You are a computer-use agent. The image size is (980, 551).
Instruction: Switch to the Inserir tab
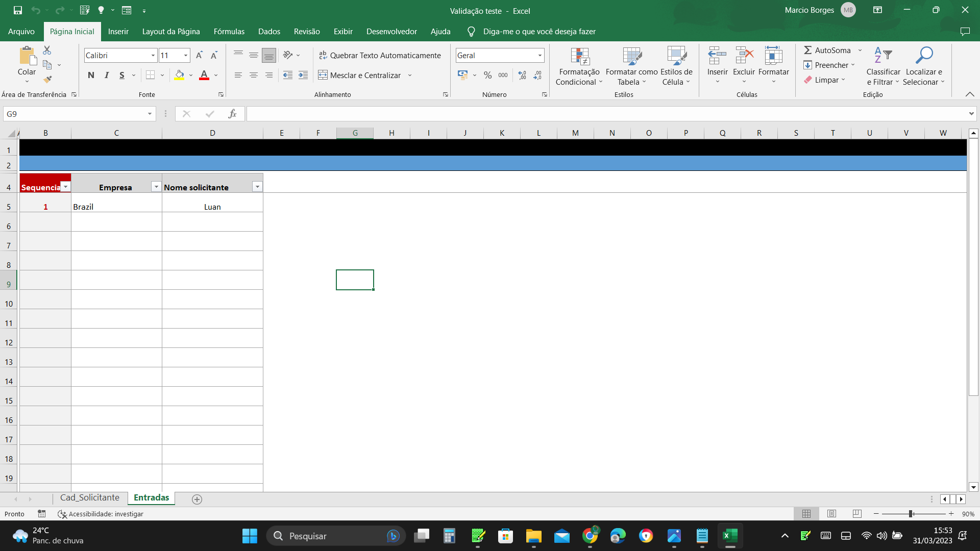pos(118,32)
